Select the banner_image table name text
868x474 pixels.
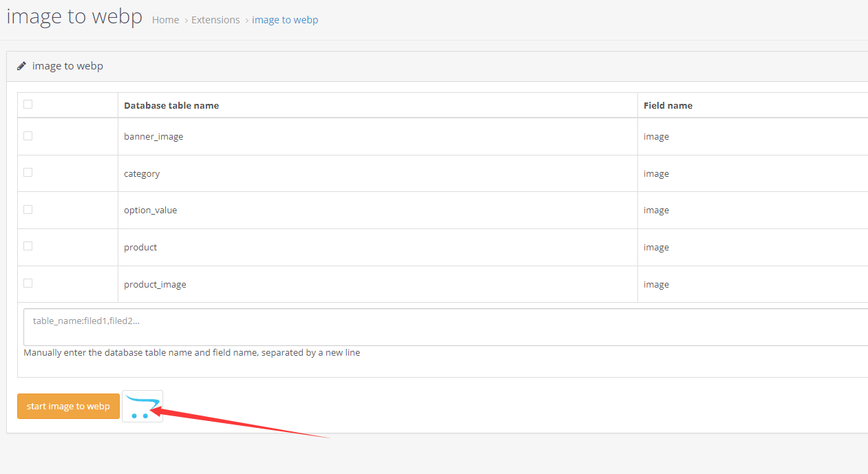[x=154, y=136]
